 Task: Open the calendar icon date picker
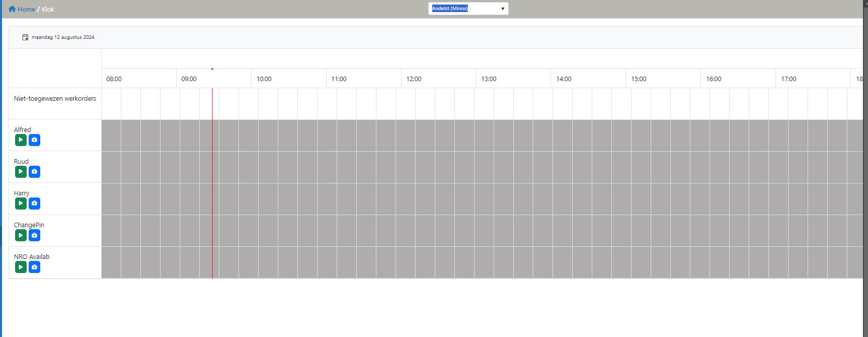pyautogui.click(x=25, y=37)
